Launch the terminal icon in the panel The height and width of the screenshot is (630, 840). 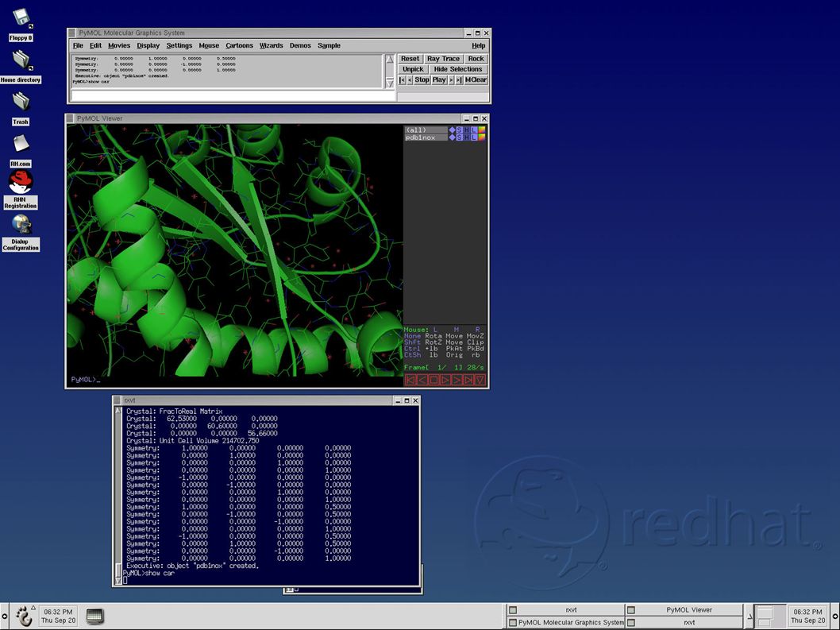tap(94, 616)
